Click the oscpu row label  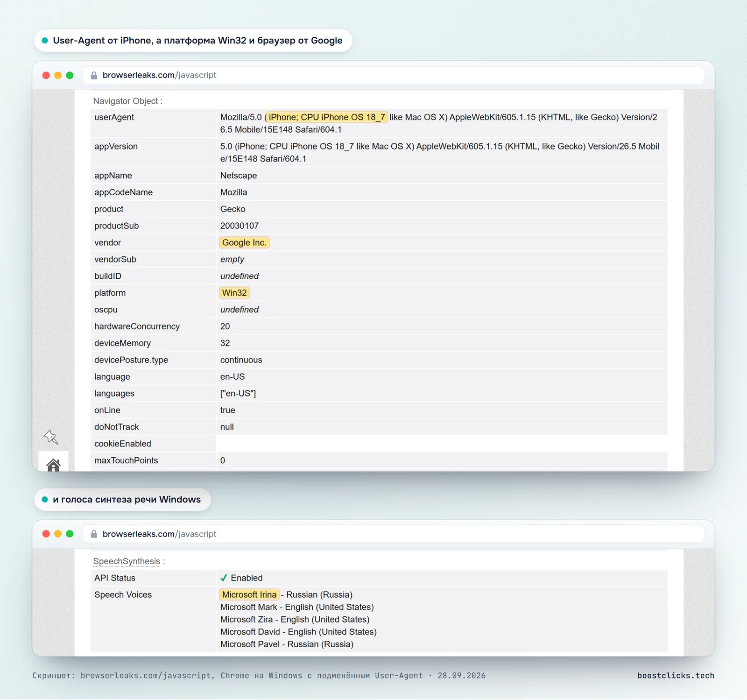106,310
